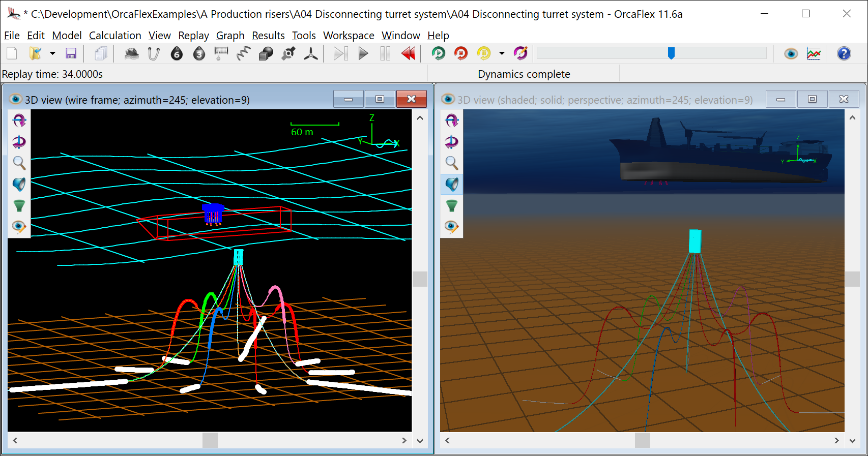
Task: Select the 6D buoy toolbar icon
Action: tap(177, 53)
